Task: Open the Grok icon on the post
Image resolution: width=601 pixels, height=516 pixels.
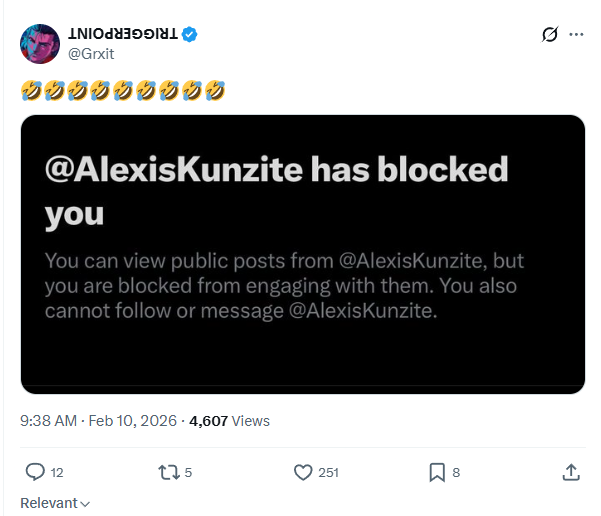Action: click(x=550, y=35)
